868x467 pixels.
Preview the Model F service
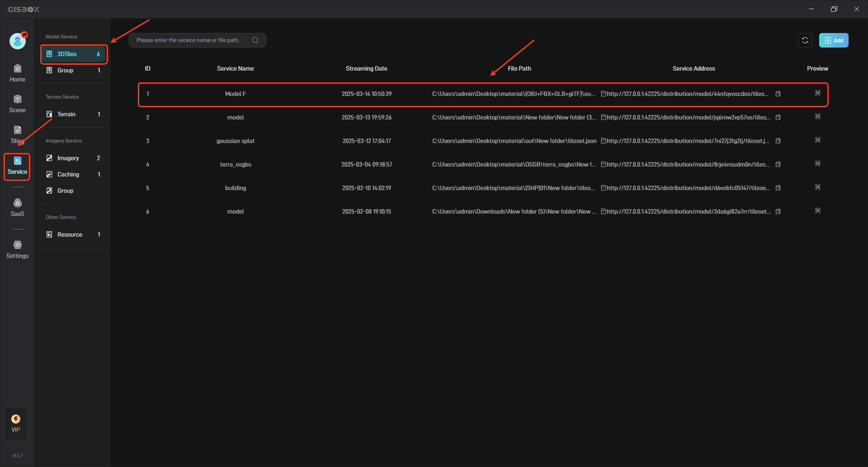818,93
